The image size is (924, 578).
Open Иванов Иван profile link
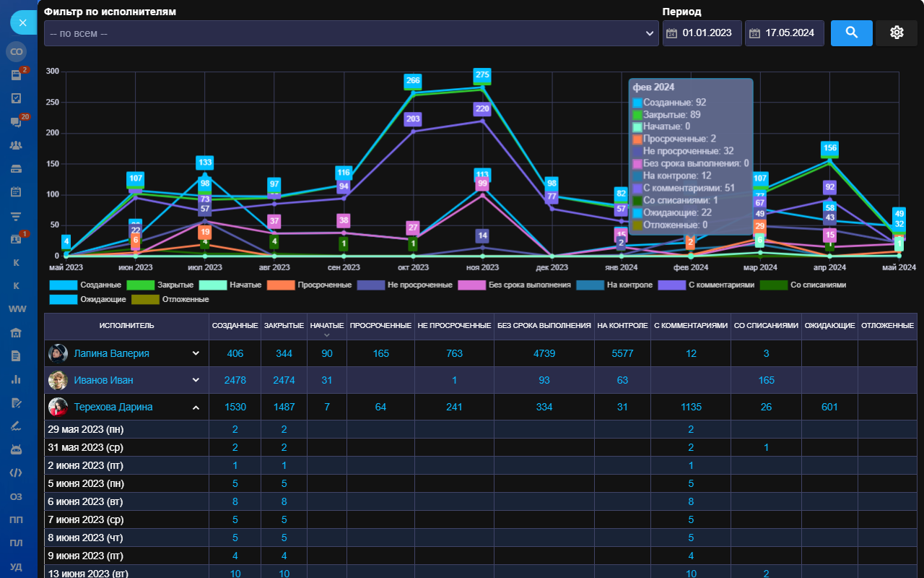(103, 380)
